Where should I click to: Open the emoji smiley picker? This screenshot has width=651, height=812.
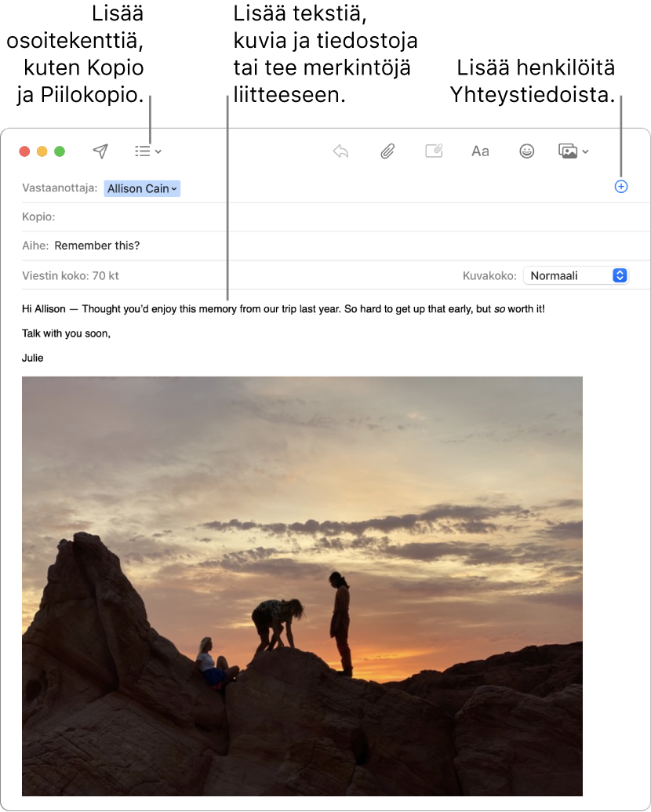(x=527, y=151)
